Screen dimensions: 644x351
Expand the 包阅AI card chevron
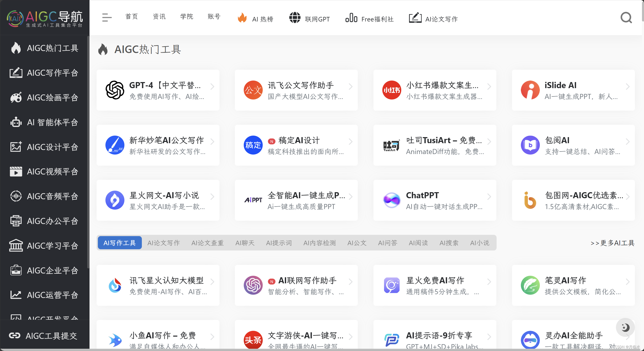pyautogui.click(x=628, y=142)
